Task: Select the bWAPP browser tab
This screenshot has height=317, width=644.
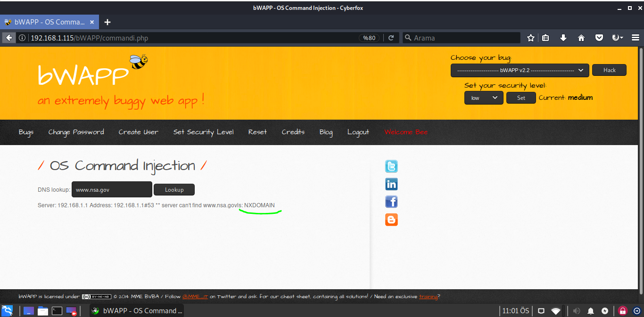Action: pyautogui.click(x=49, y=22)
